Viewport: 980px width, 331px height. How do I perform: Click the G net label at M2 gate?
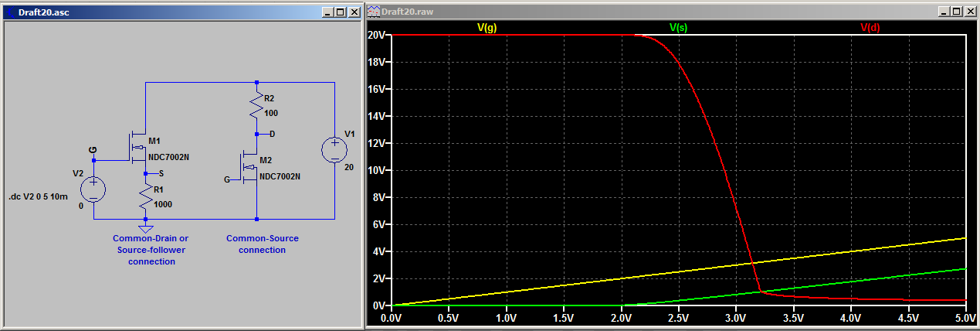click(227, 179)
